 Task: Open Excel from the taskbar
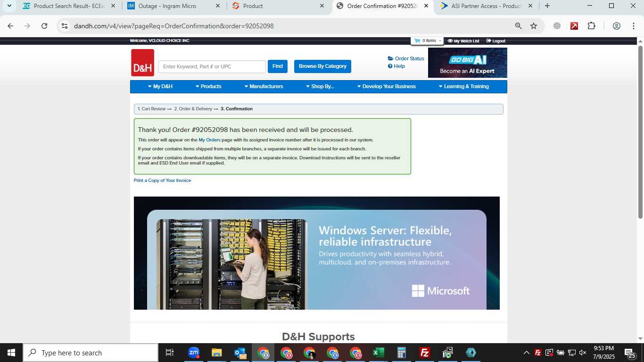click(379, 353)
